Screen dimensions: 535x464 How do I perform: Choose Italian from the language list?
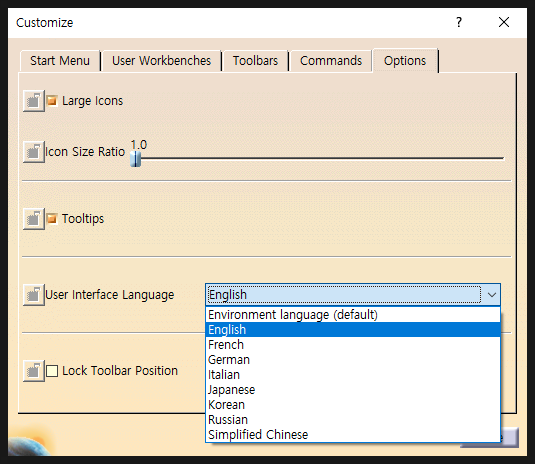(x=353, y=375)
